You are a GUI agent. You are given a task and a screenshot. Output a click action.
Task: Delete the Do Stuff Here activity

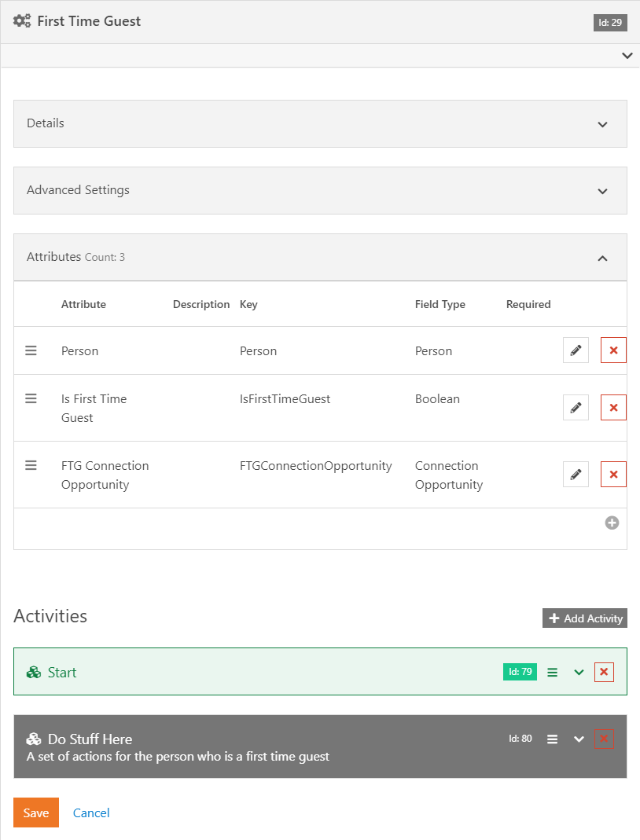[x=604, y=739]
